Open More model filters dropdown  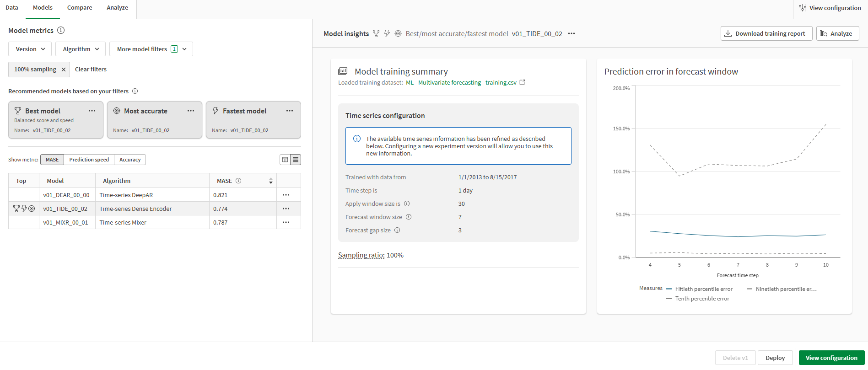point(151,49)
